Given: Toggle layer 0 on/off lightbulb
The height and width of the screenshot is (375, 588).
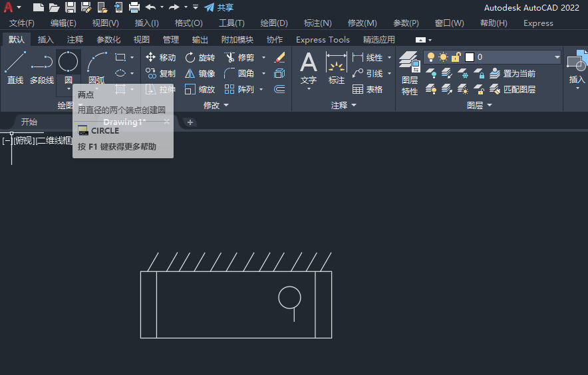Looking at the screenshot, I should 431,57.
